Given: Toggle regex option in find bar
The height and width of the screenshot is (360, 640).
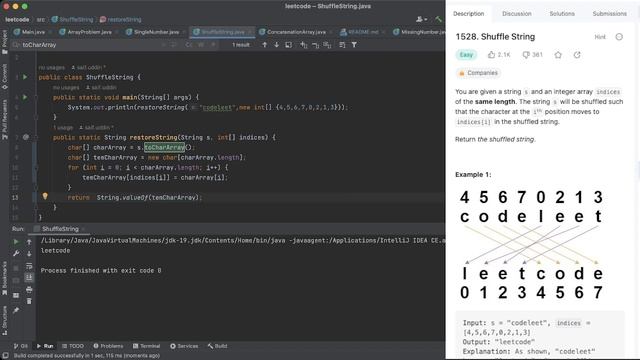Looking at the screenshot, I should 213,45.
